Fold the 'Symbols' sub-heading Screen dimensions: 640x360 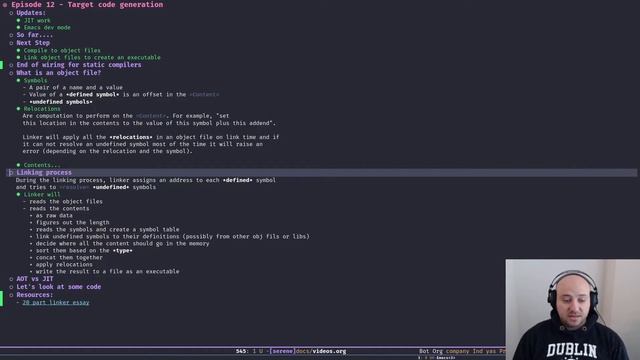point(35,80)
